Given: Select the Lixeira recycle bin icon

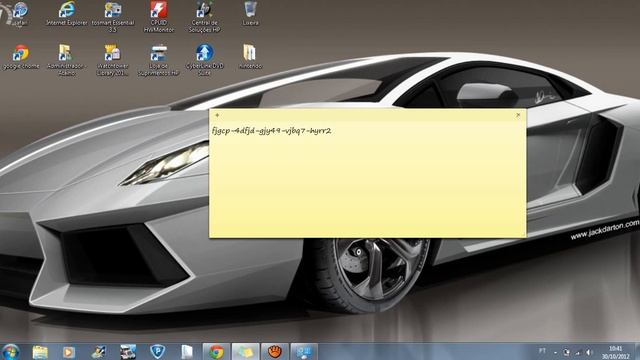Looking at the screenshot, I should pos(250,14).
